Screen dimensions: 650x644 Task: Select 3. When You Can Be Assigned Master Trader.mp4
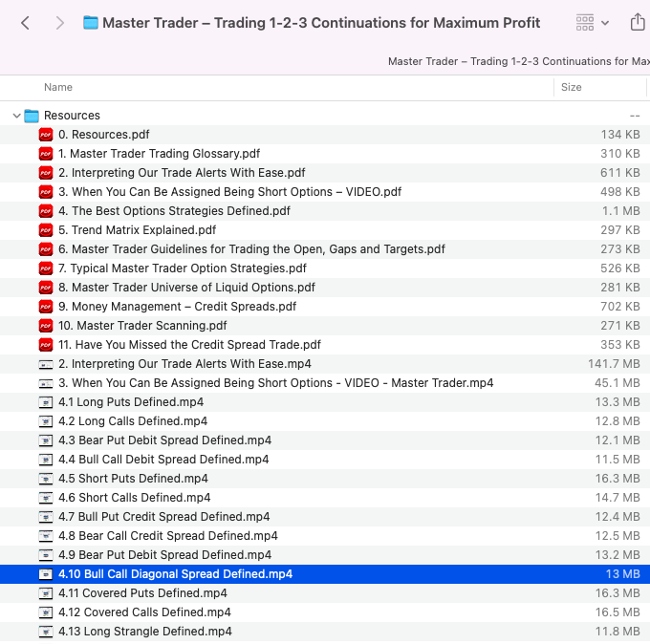(275, 383)
